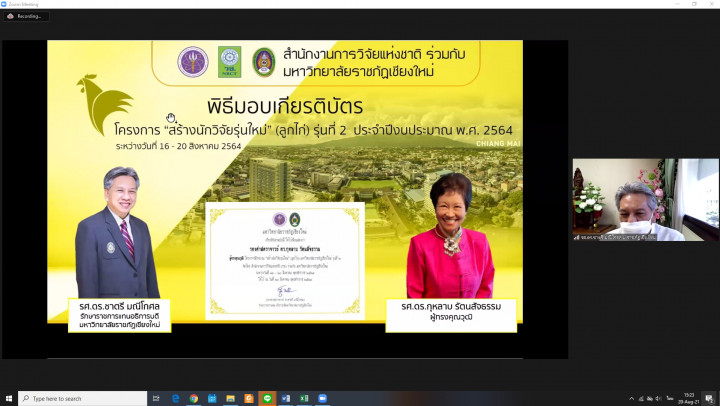The width and height of the screenshot is (720, 406).
Task: Click the Recording indicator in Zoom
Action: click(x=26, y=16)
